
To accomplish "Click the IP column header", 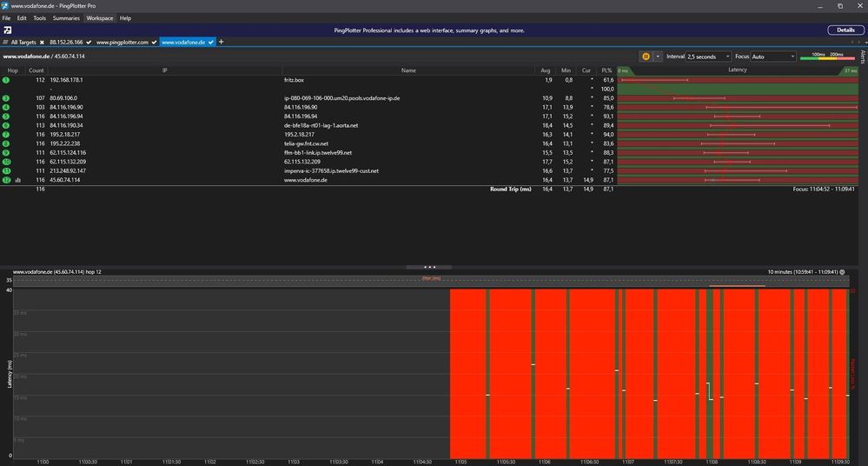I will pyautogui.click(x=164, y=70).
